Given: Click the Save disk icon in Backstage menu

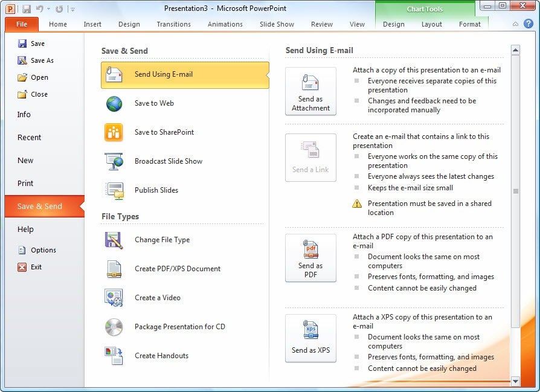Looking at the screenshot, I should (22, 43).
